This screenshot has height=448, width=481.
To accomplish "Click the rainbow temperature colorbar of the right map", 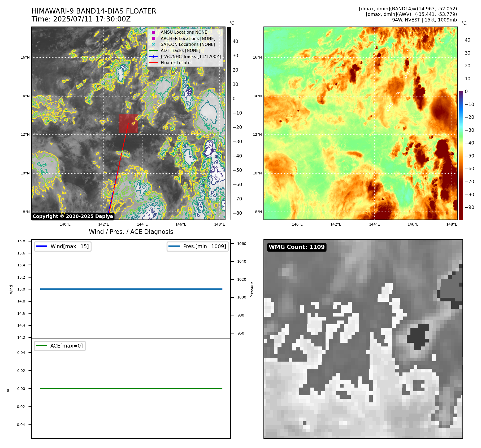I will 461,123.
